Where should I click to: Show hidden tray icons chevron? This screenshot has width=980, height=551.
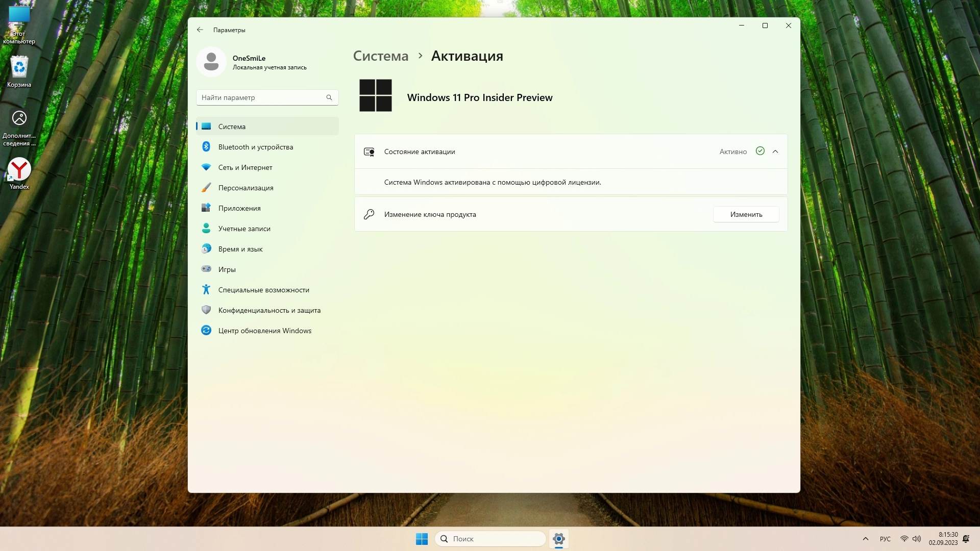coord(866,539)
